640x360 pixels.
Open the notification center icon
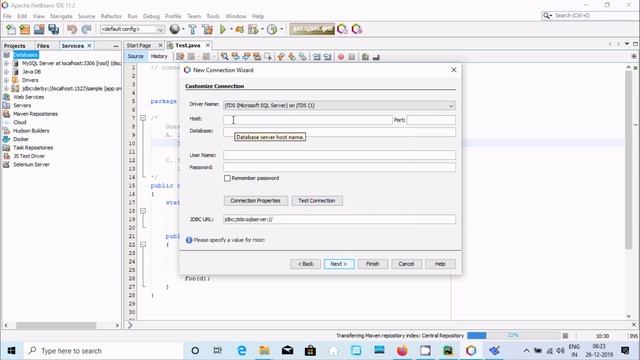coord(625,351)
